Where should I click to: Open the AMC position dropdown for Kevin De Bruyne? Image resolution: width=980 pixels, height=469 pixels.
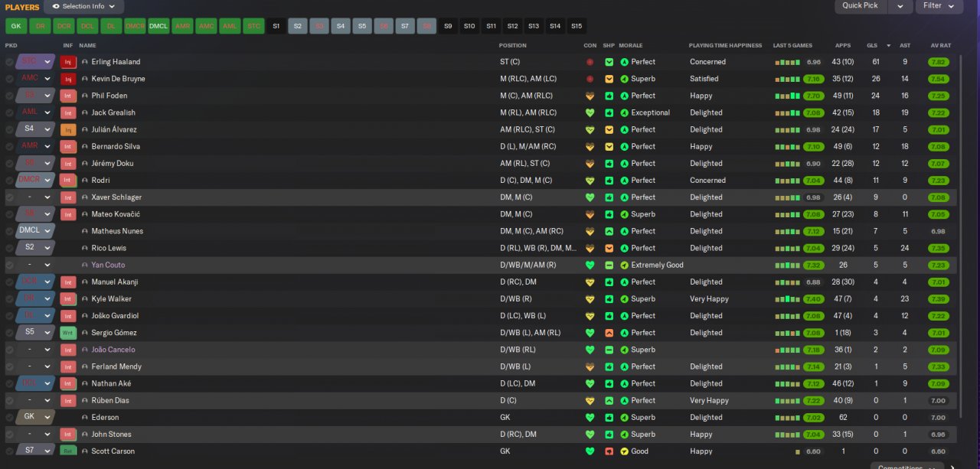point(35,79)
